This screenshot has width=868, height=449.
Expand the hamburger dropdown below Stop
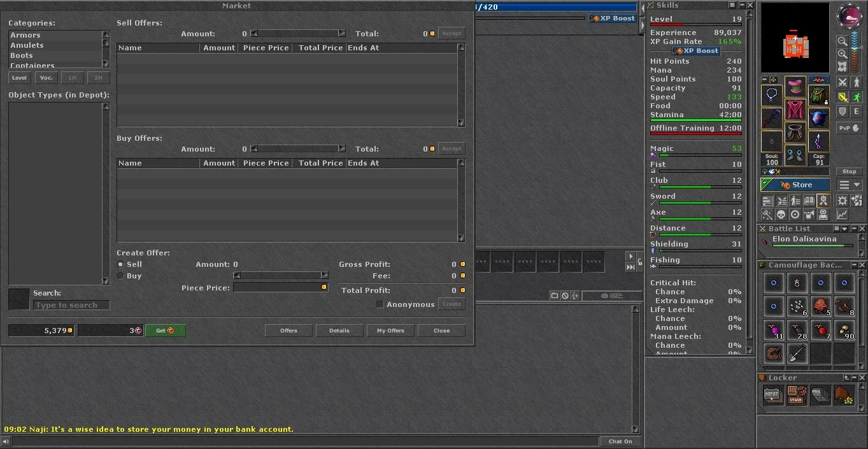(850, 185)
